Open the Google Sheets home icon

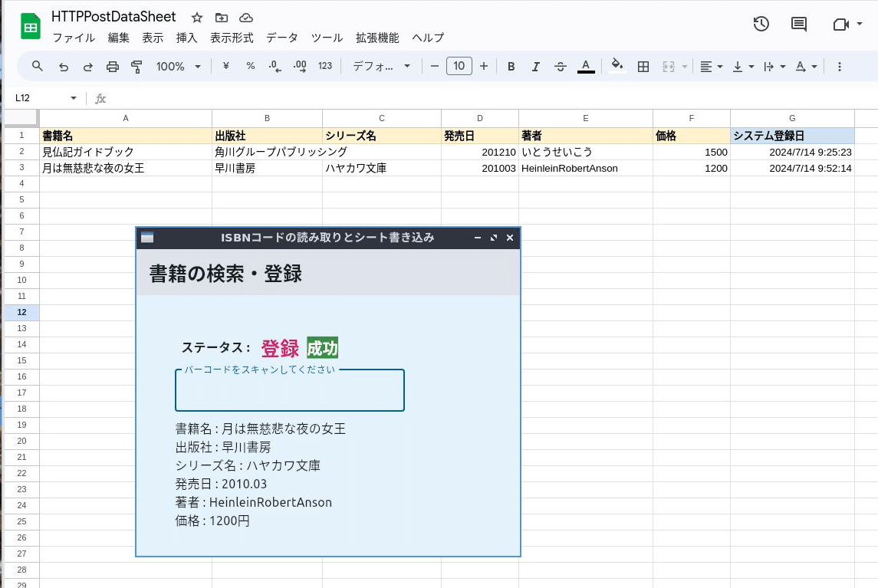(30, 26)
